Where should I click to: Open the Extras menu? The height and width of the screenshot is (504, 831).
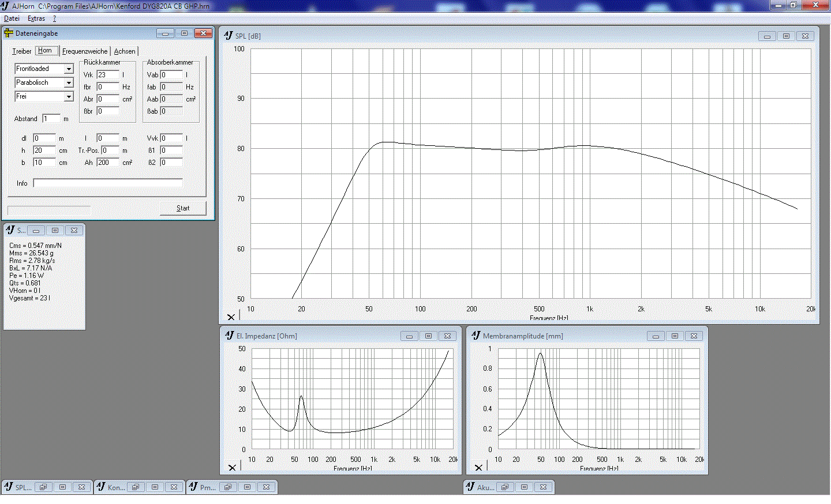pyautogui.click(x=36, y=18)
